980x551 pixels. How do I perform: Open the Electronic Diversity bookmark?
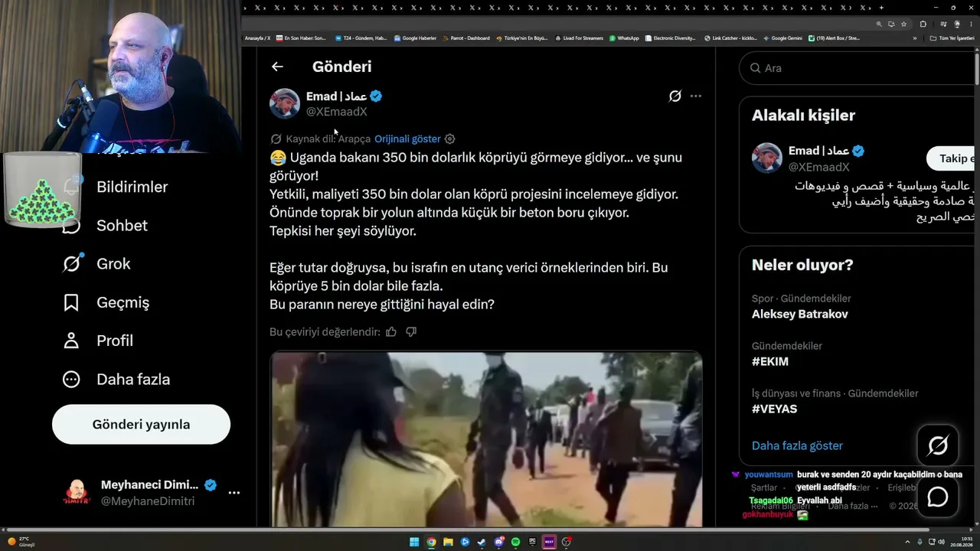pos(670,38)
